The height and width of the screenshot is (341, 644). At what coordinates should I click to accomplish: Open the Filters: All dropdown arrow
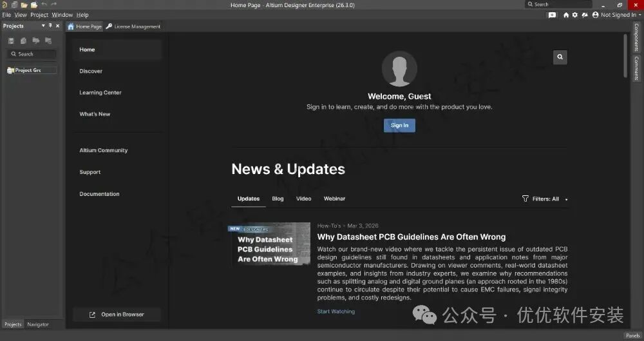566,199
